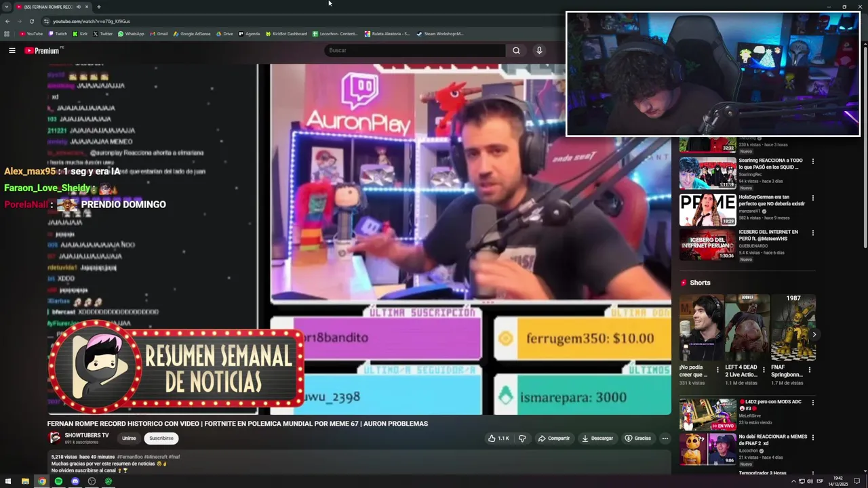Open the Google AdSense bookmark
This screenshot has width=868, height=488.
[x=192, y=34]
